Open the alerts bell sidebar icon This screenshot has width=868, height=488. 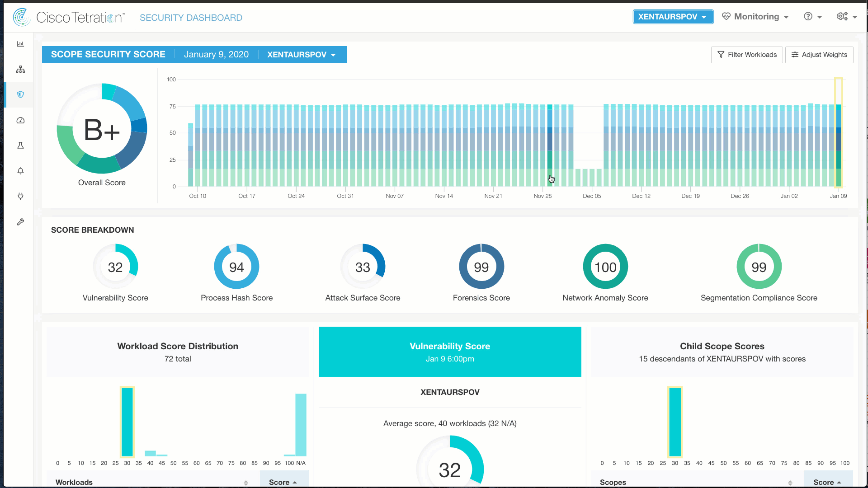(20, 171)
